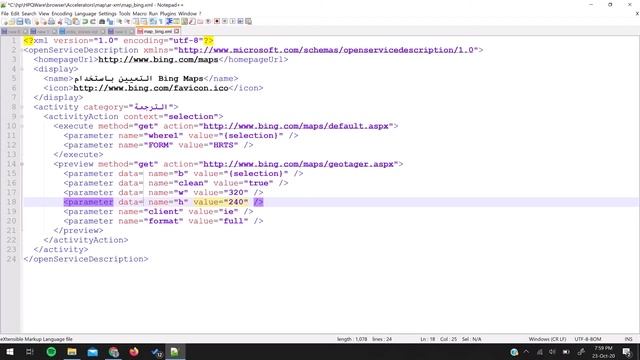This screenshot has width=640, height=360.
Task: Collapse the openServiceDescription fold on line 2
Action: [22, 50]
